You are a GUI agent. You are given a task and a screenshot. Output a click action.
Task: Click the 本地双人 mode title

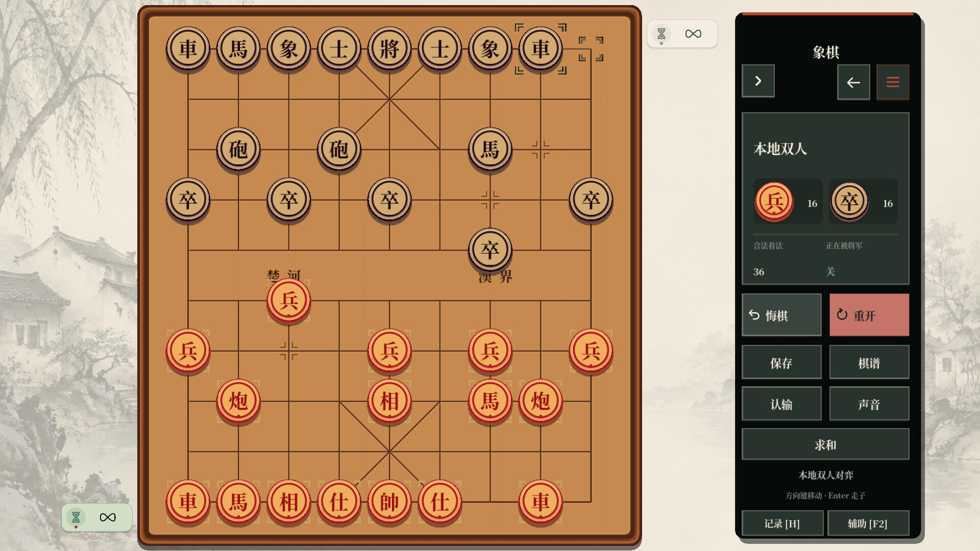[x=780, y=149]
